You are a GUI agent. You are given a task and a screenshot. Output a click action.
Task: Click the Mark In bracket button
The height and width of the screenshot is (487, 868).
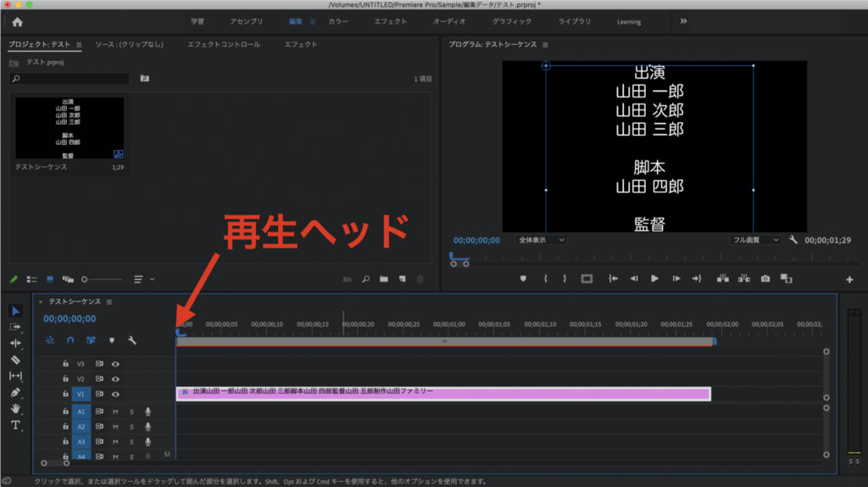[545, 278]
